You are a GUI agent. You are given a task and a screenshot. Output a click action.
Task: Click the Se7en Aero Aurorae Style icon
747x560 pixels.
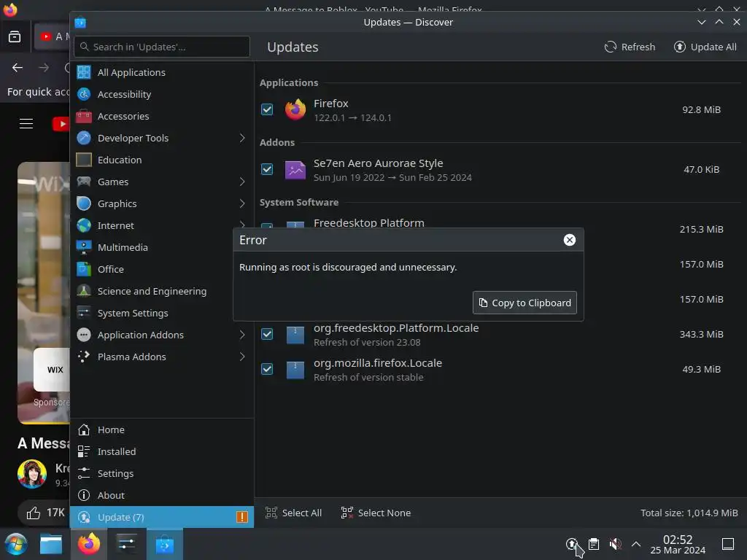(295, 169)
